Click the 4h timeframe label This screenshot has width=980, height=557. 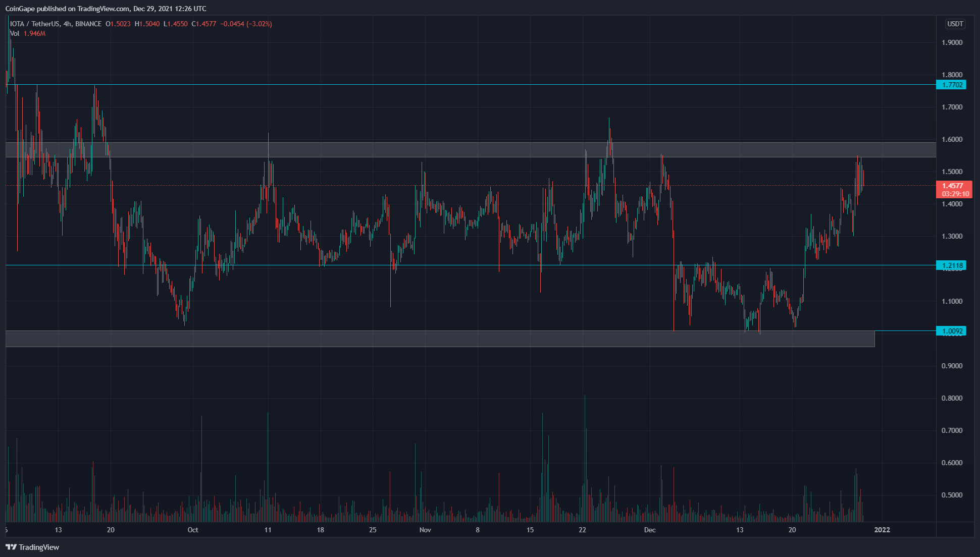pyautogui.click(x=67, y=24)
